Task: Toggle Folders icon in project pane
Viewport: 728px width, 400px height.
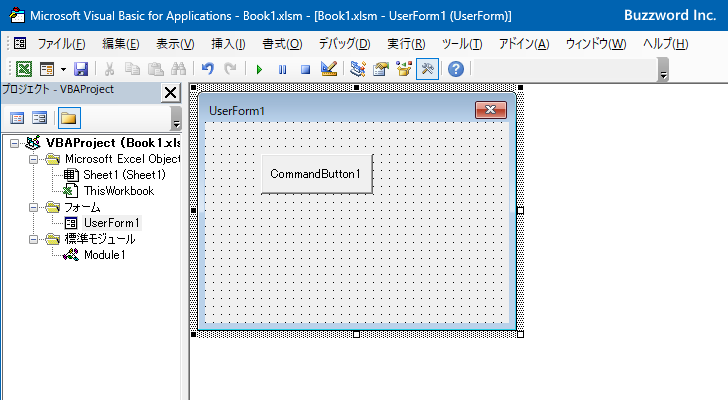Action: pyautogui.click(x=69, y=118)
